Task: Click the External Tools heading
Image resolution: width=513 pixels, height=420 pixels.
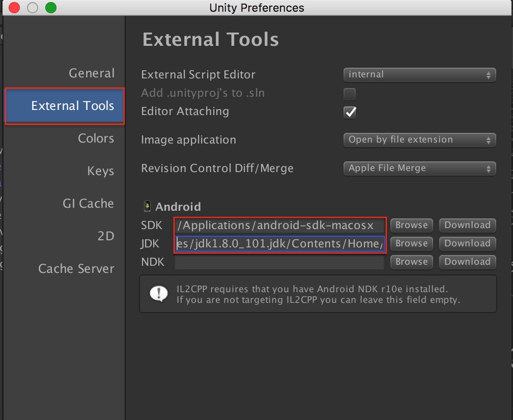Action: [x=210, y=40]
